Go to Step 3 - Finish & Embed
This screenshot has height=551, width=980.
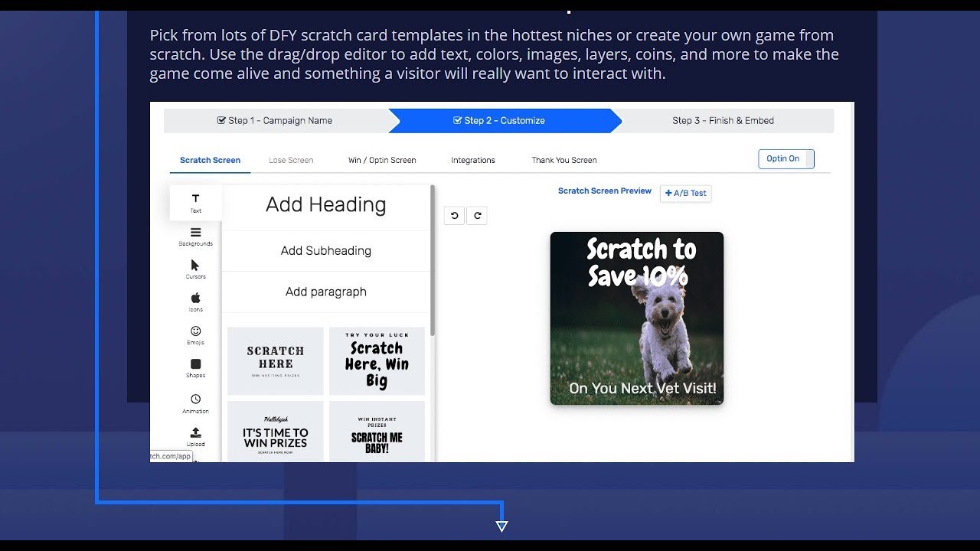(724, 121)
